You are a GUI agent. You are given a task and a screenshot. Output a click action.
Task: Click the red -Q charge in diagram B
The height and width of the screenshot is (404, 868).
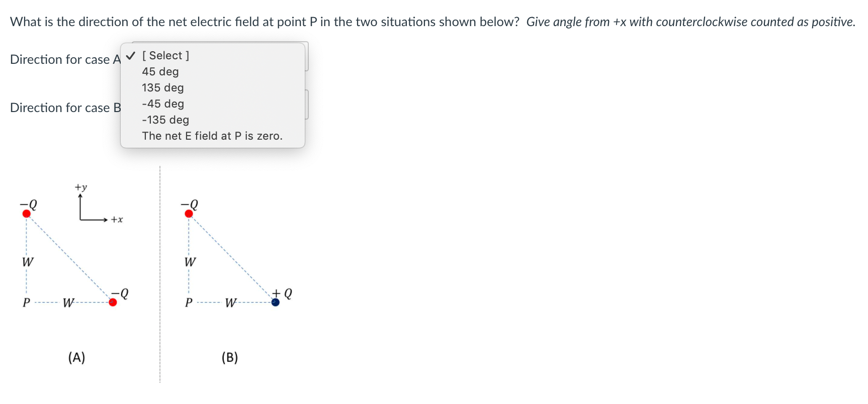[189, 213]
